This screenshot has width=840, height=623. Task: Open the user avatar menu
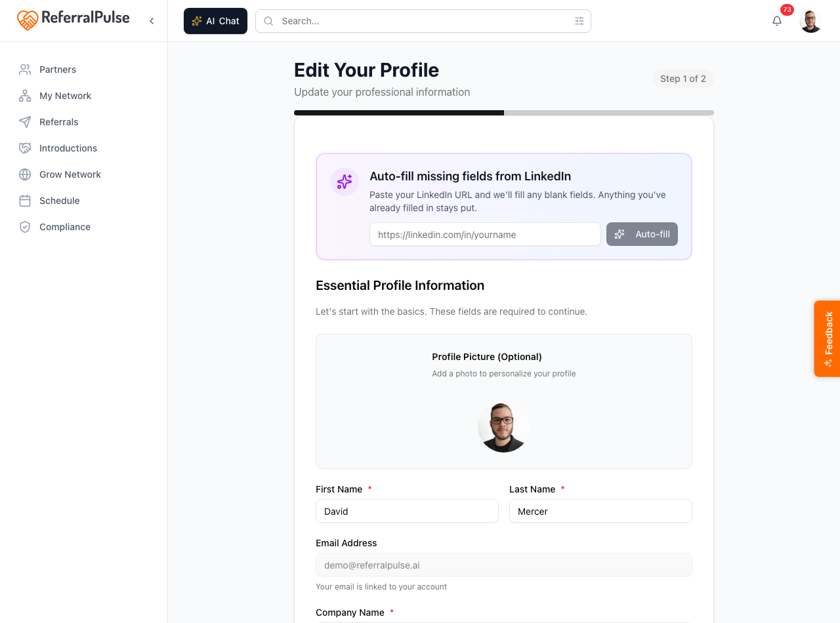tap(811, 21)
